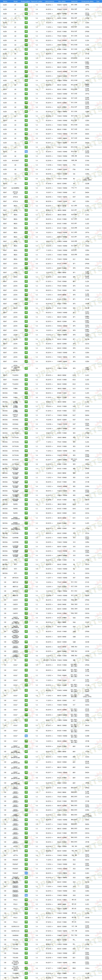Open photo icon in SEAT ARONA row

(x=26, y=192)
